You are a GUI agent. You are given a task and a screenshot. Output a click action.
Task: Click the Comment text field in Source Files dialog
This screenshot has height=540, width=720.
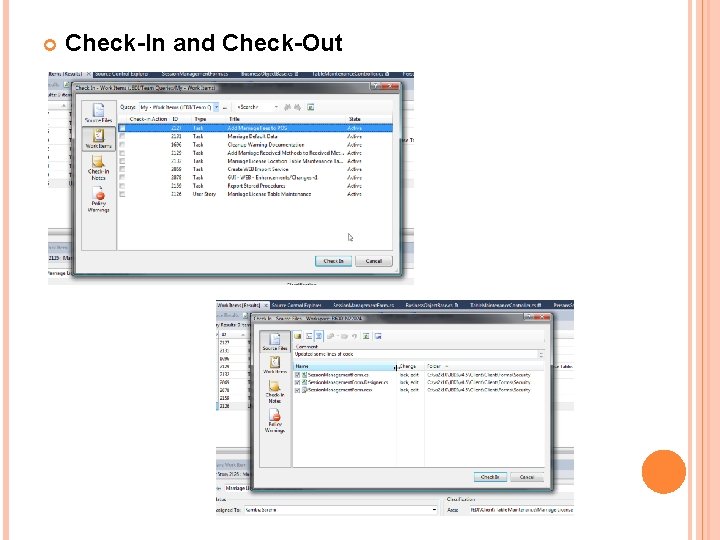click(416, 354)
